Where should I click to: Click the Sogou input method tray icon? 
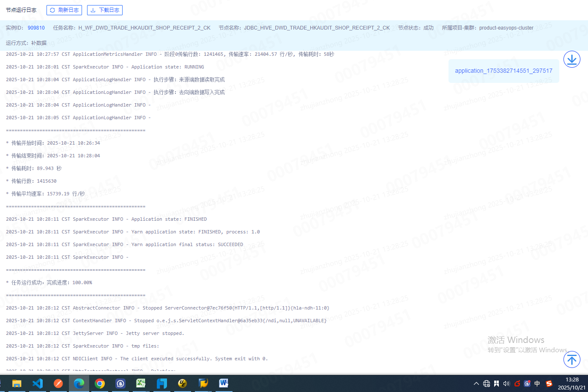(549, 384)
